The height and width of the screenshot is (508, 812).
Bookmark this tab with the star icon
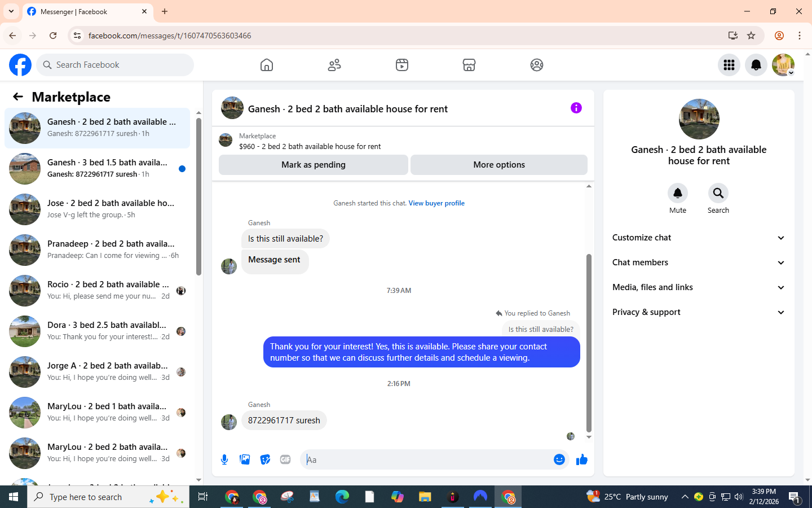pos(751,36)
